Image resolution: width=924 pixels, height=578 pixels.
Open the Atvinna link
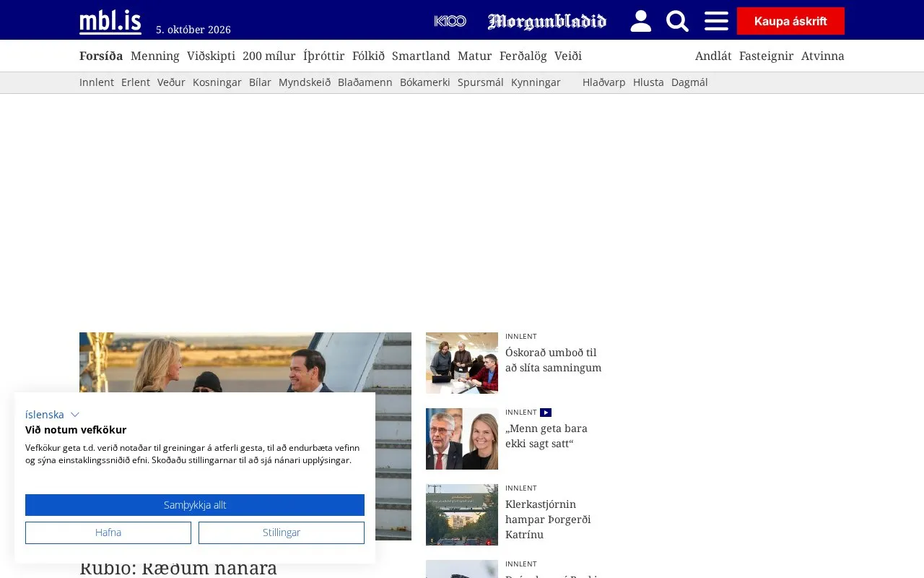pos(823,56)
